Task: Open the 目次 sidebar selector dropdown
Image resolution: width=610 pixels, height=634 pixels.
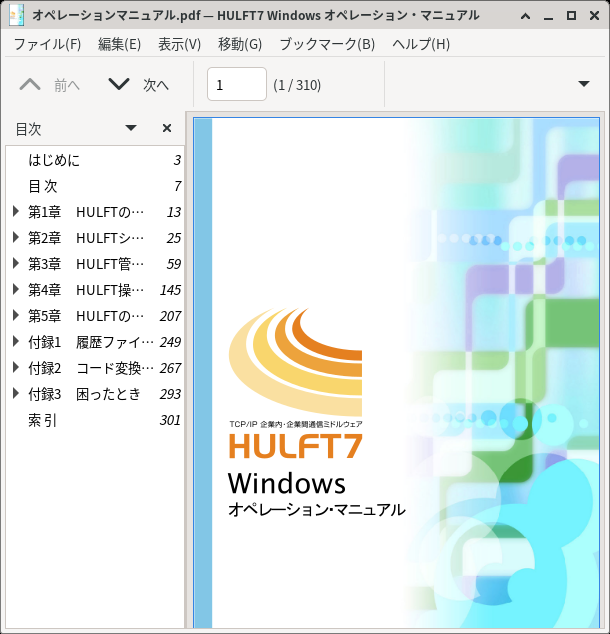Action: coord(131,128)
